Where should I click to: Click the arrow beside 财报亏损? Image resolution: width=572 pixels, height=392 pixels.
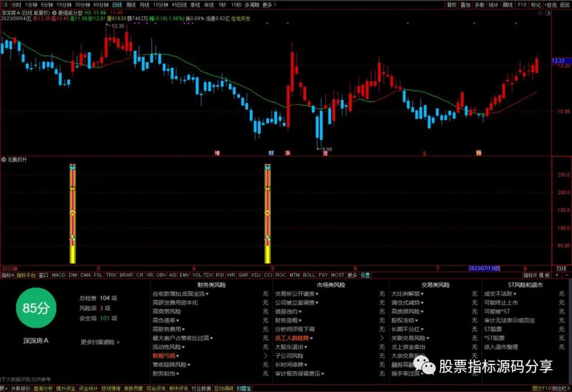click(265, 356)
